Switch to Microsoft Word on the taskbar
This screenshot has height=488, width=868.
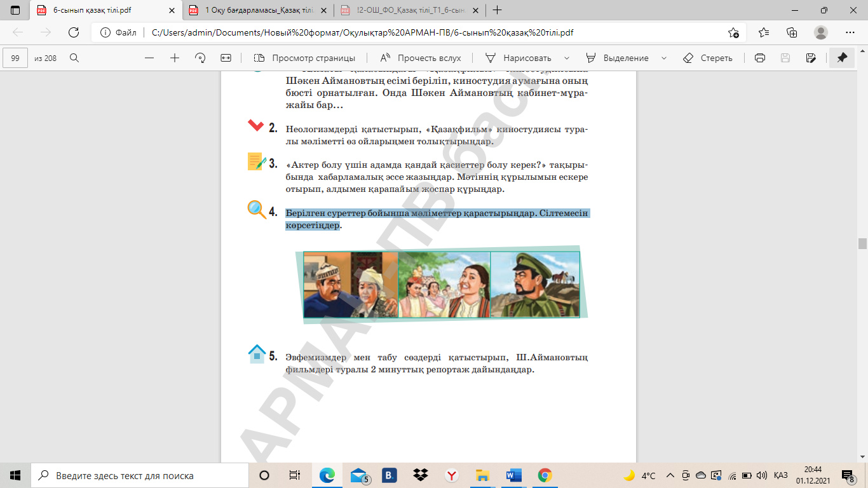(513, 475)
